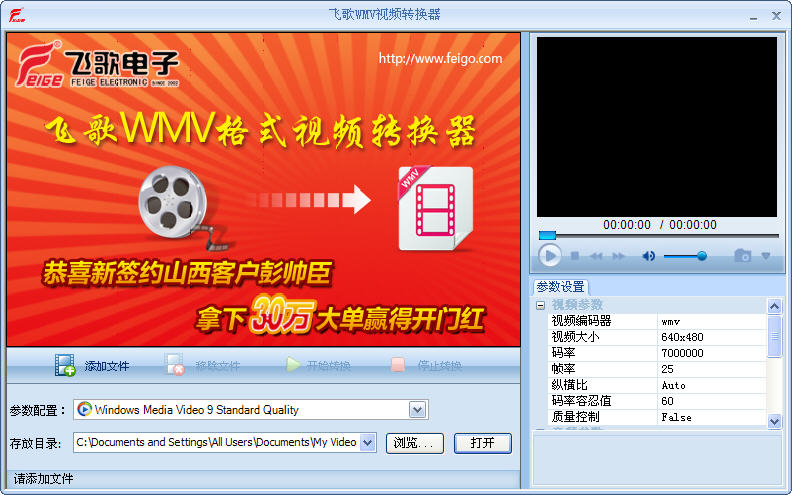Click the app icon in title bar
The width and height of the screenshot is (792, 495).
click(x=16, y=15)
